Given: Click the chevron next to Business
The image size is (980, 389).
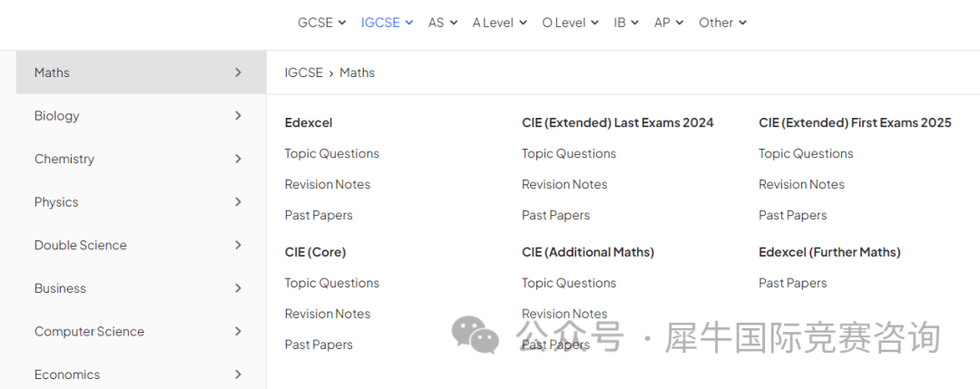Looking at the screenshot, I should pyautogui.click(x=238, y=287).
